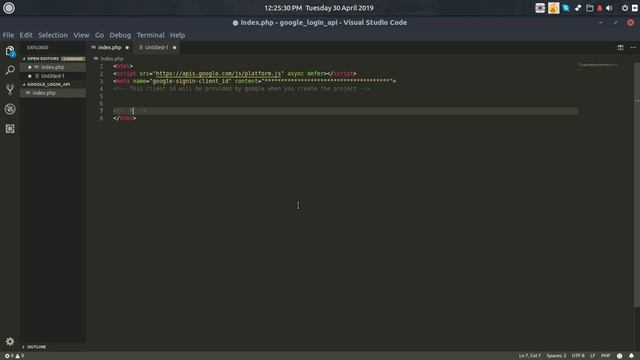Click the feedback smiley in status bar

coord(620,356)
